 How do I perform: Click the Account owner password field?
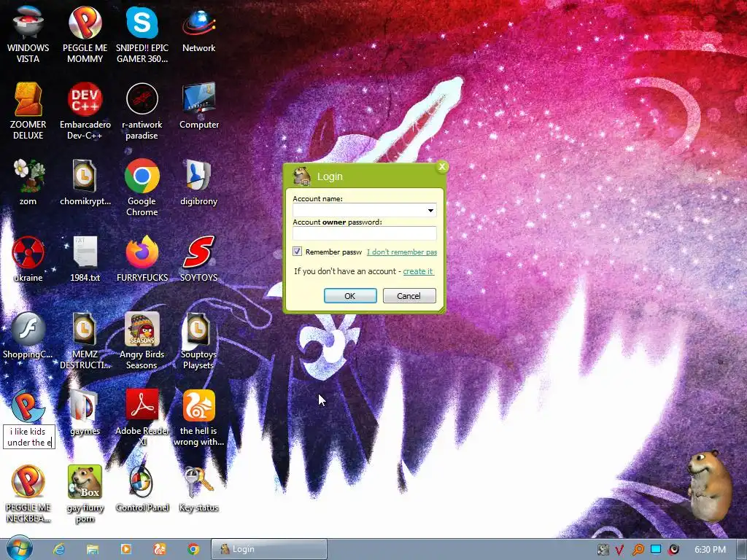tap(365, 233)
